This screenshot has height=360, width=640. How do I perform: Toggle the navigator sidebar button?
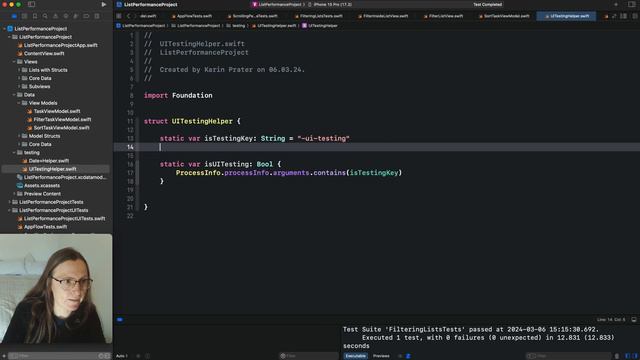point(31,4)
